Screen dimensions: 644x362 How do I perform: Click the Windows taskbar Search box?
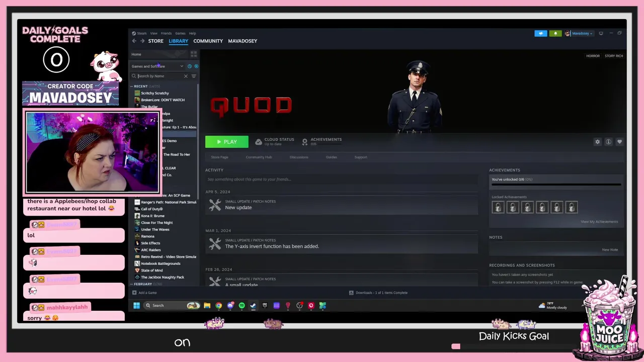click(x=171, y=305)
